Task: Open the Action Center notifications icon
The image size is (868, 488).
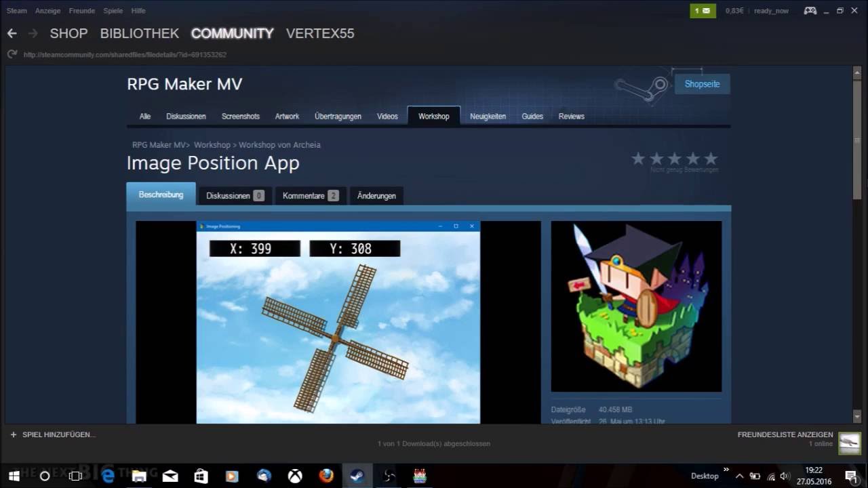Action: [851, 476]
